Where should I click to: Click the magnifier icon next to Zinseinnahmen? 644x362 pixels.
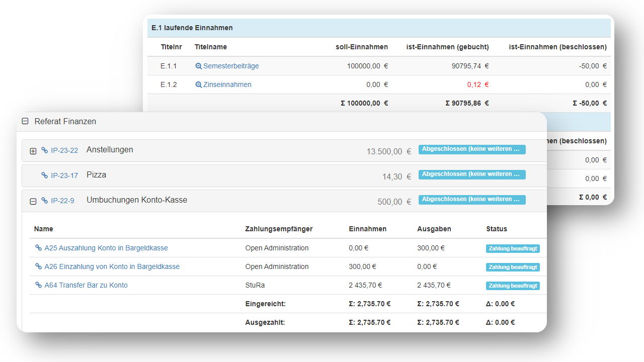pos(199,84)
